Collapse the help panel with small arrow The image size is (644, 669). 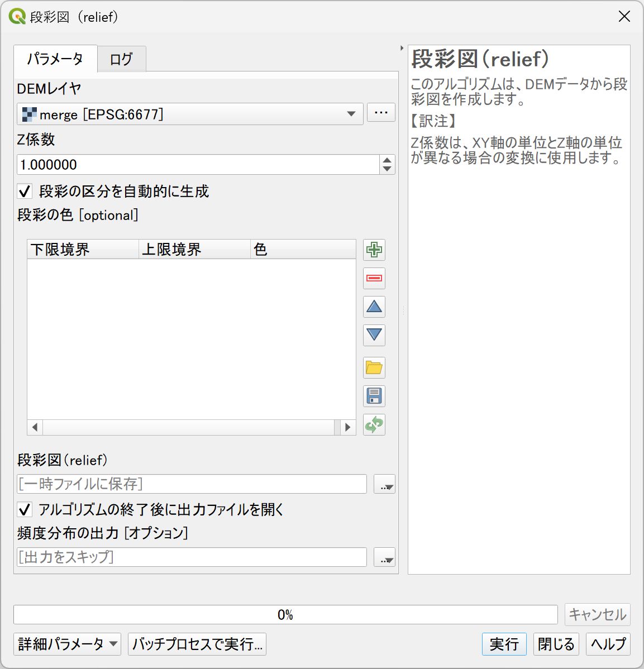coord(402,48)
